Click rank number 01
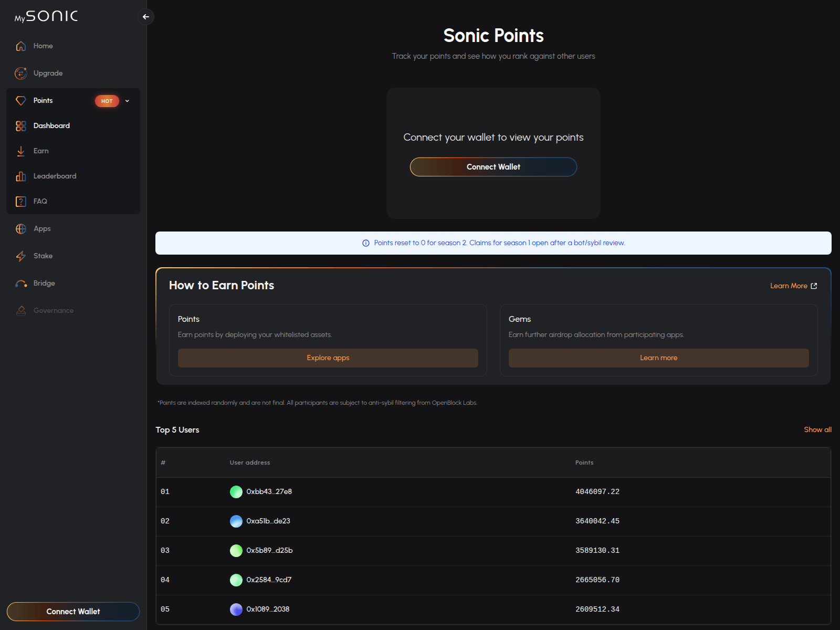 (165, 492)
